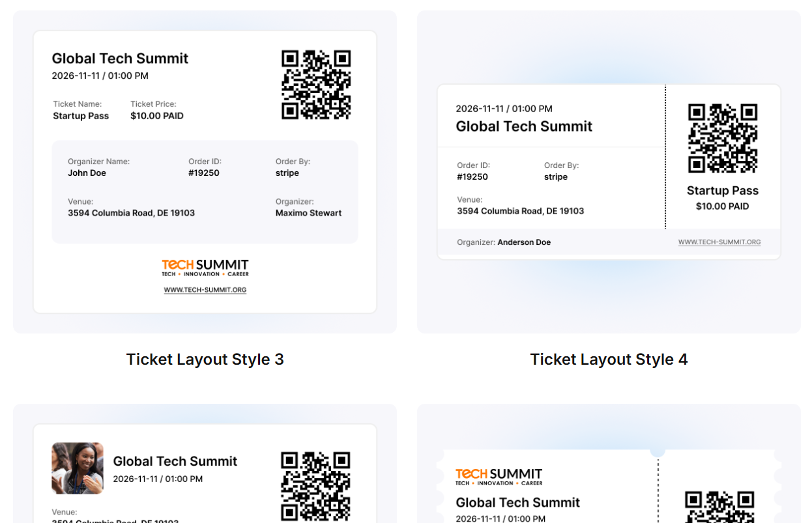Open WWW.TECH-SUMMIT.ORG link on Style 4 ticket

(719, 242)
